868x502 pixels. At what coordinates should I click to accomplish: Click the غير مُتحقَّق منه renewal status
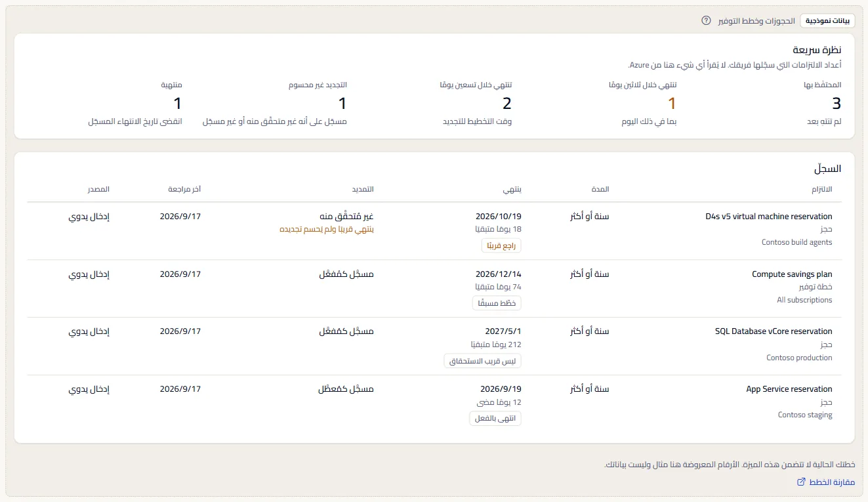(x=346, y=217)
